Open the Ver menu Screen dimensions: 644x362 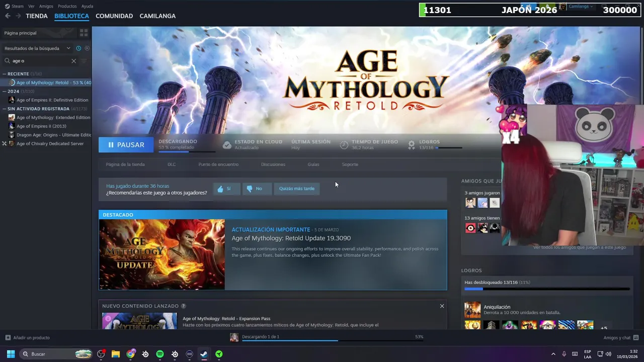pos(31,6)
